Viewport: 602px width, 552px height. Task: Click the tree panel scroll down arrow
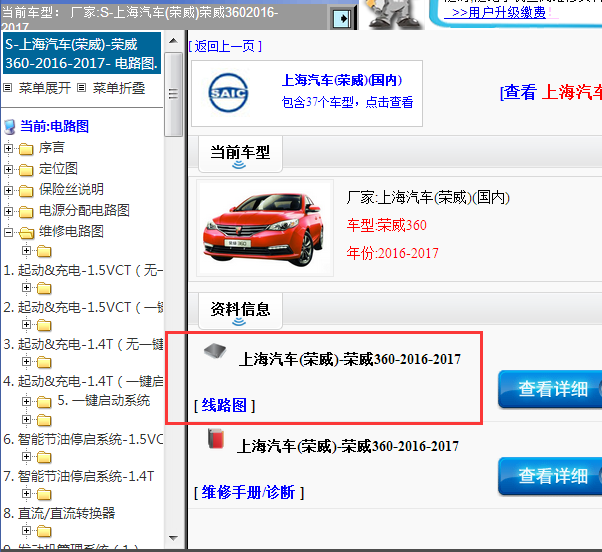coord(173,538)
